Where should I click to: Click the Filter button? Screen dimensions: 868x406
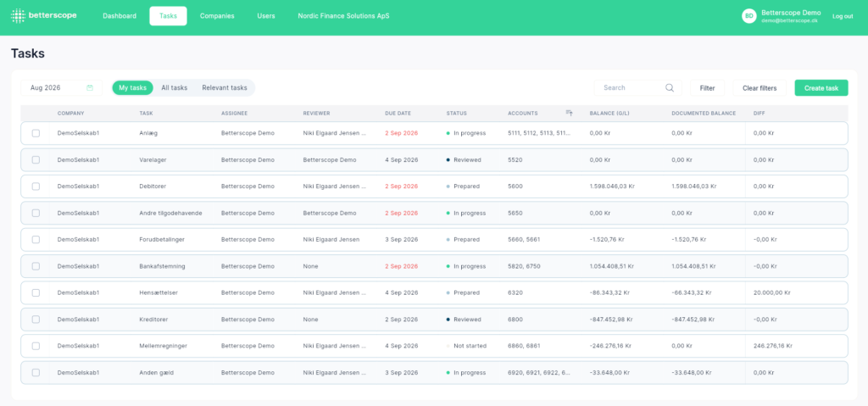708,87
